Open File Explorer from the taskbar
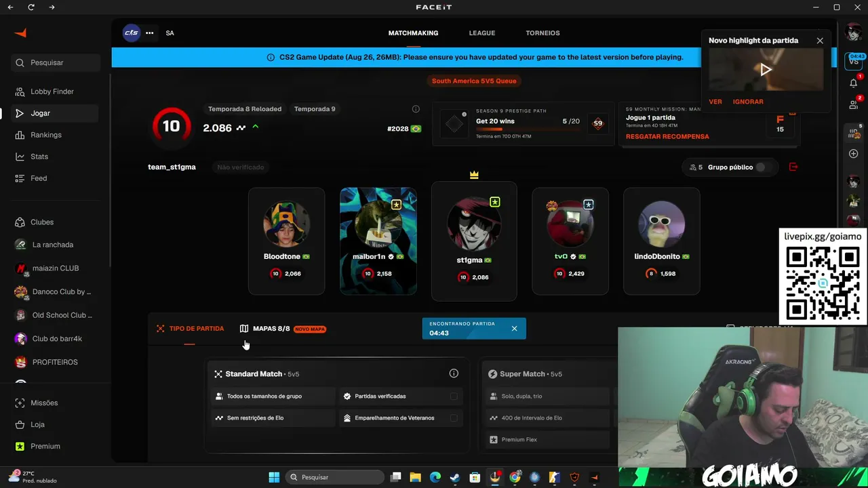868x488 pixels. coord(415,477)
